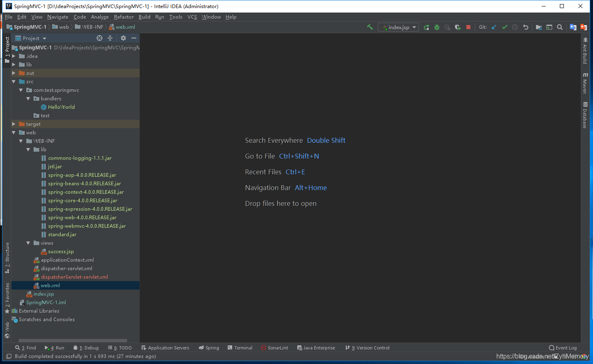
Task: Toggle the Web tool window tab
Action: click(x=7, y=330)
